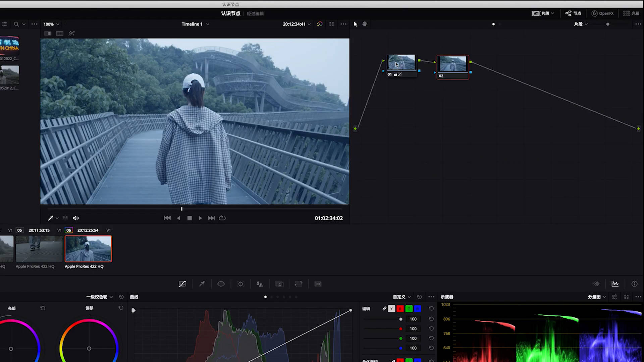Open the 节点 nodes panel tab
This screenshot has width=644, height=362.
(573, 13)
